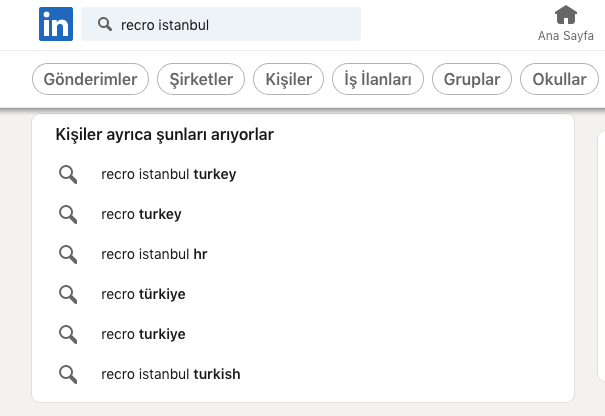Viewport: 605px width, 416px height.
Task: Choose the Okullar filter
Action: (559, 79)
